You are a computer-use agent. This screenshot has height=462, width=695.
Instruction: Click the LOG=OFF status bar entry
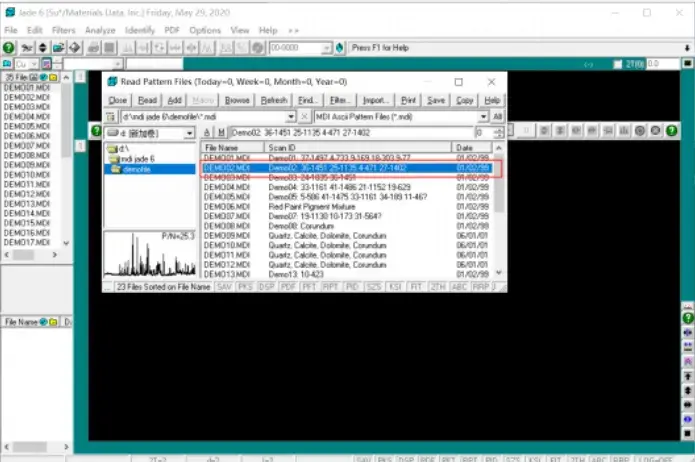pyautogui.click(x=656, y=459)
